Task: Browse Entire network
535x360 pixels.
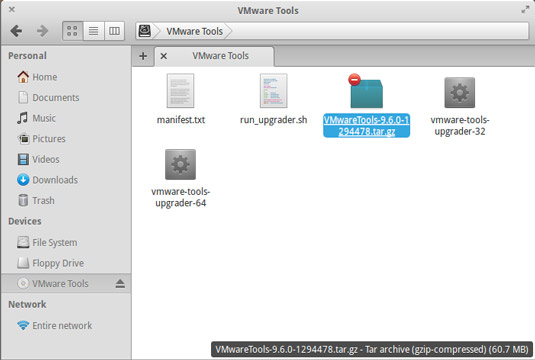Action: (66, 326)
